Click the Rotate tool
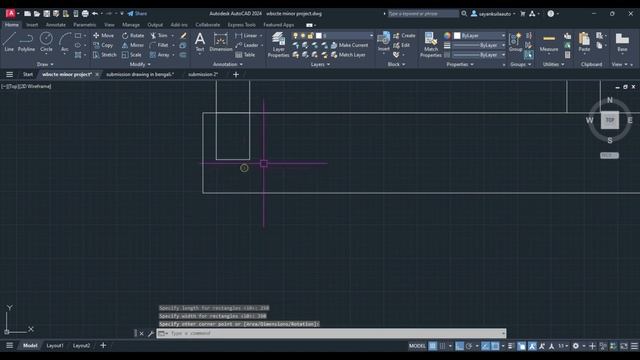This screenshot has height=360, width=640. point(133,36)
